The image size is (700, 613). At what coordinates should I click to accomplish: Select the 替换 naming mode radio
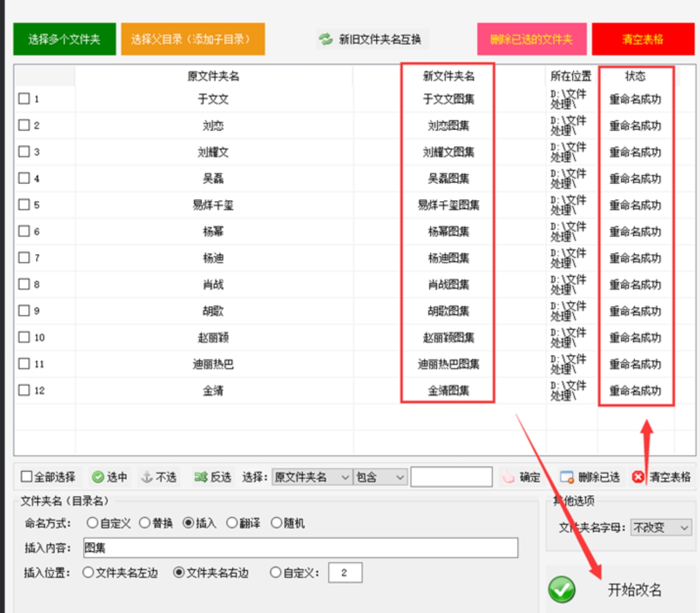(x=145, y=523)
